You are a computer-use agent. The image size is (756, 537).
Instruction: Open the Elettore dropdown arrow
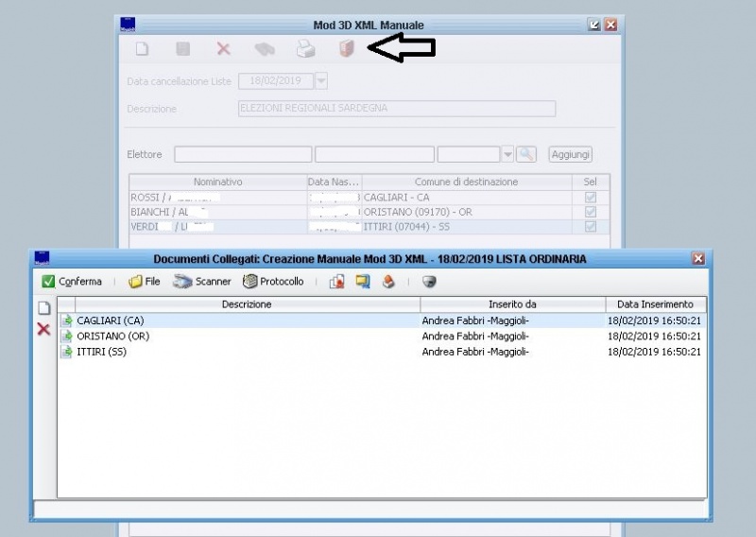pyautogui.click(x=507, y=154)
